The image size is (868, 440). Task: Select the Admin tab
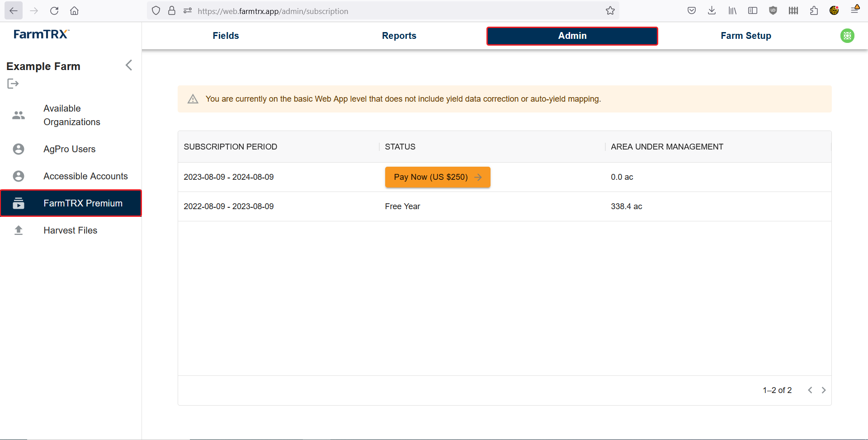[x=572, y=36]
